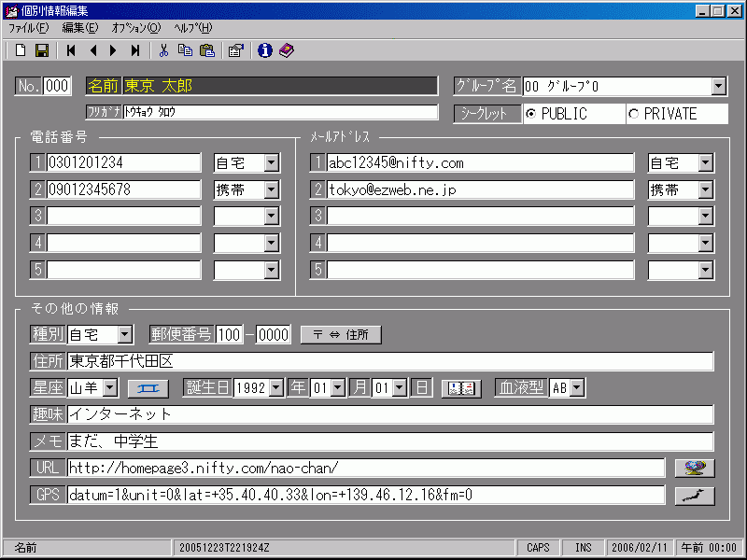The width and height of the screenshot is (747, 560).
Task: Open the type dropdown for phone number 2
Action: (x=272, y=190)
